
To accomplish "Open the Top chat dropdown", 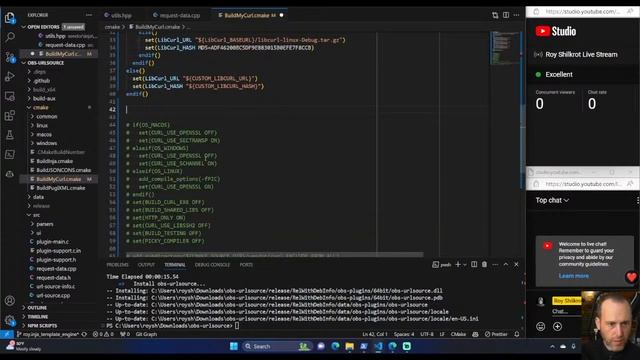I will (552, 200).
